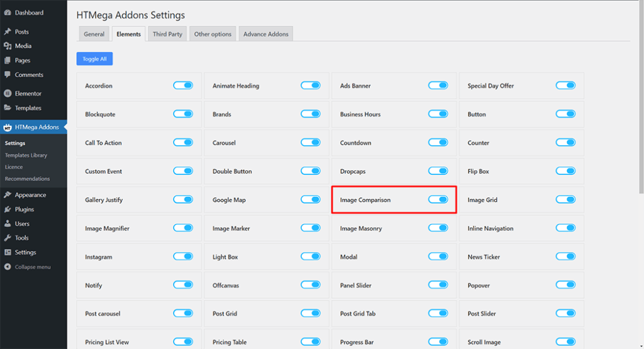Click the Media library icon
The height and width of the screenshot is (349, 644).
click(8, 46)
